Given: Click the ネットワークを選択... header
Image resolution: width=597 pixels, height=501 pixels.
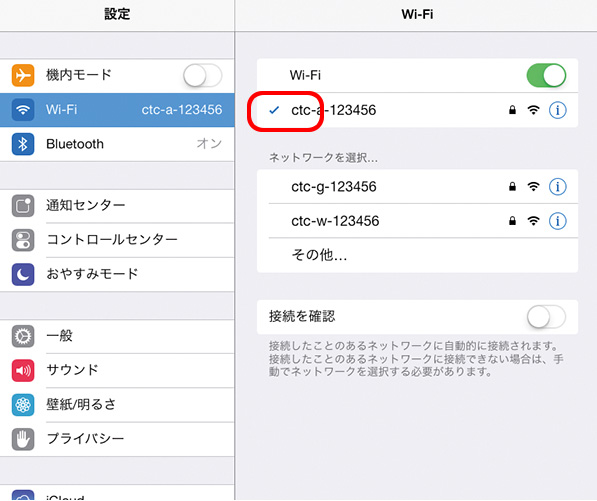Looking at the screenshot, I should [323, 157].
